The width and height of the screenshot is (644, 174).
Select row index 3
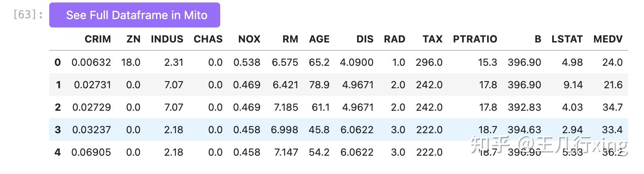click(58, 130)
